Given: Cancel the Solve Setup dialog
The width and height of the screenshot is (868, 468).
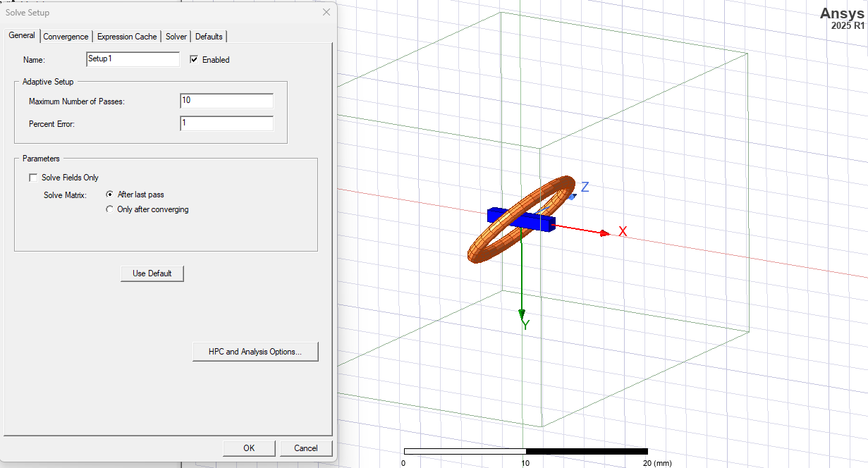Looking at the screenshot, I should tap(305, 448).
